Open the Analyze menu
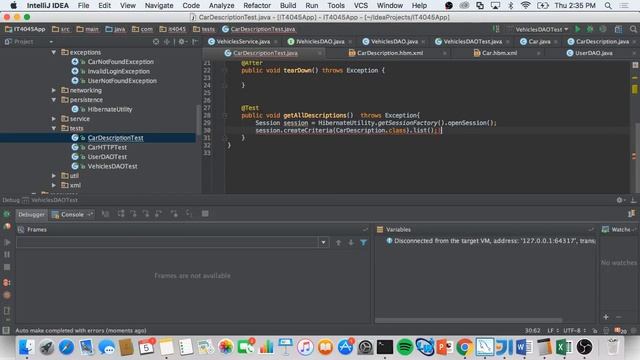This screenshot has height=360, width=640. pyautogui.click(x=221, y=6)
